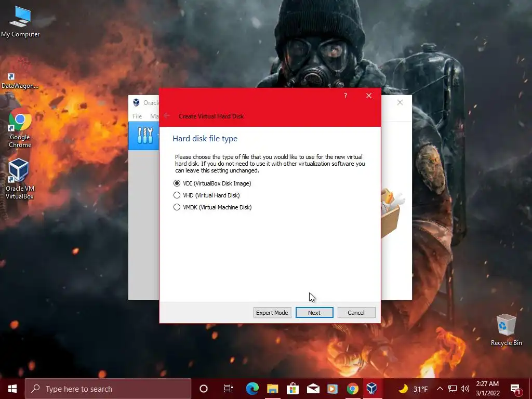Open notification center icon
The image size is (532, 399).
[x=516, y=389]
